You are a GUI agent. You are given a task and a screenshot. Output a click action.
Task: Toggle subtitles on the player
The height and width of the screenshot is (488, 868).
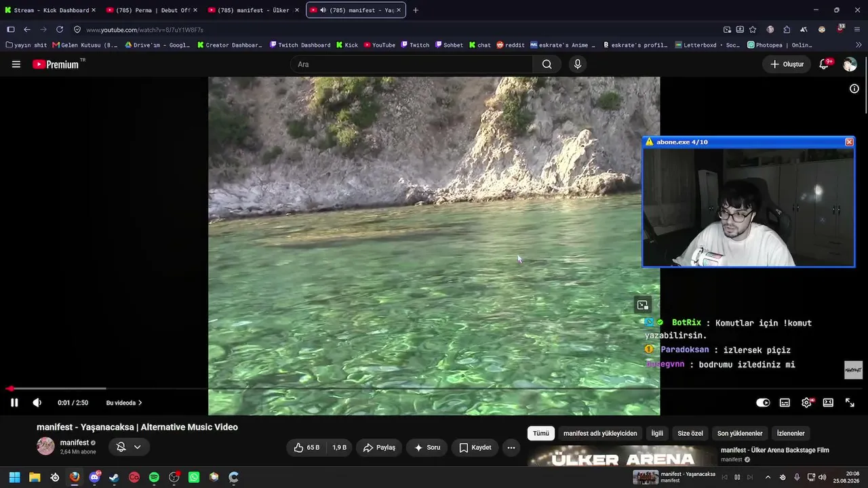pos(785,403)
